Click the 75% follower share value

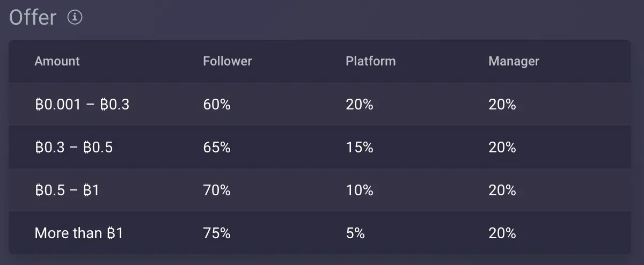point(217,233)
